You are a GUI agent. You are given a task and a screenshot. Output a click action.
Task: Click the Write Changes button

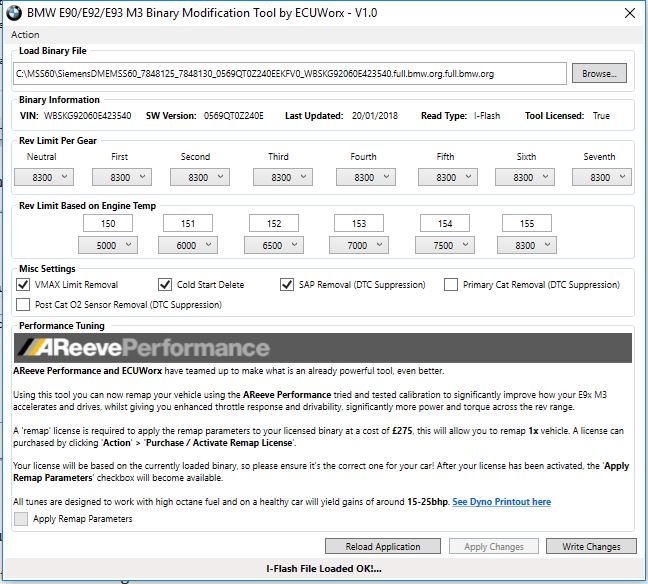(591, 546)
